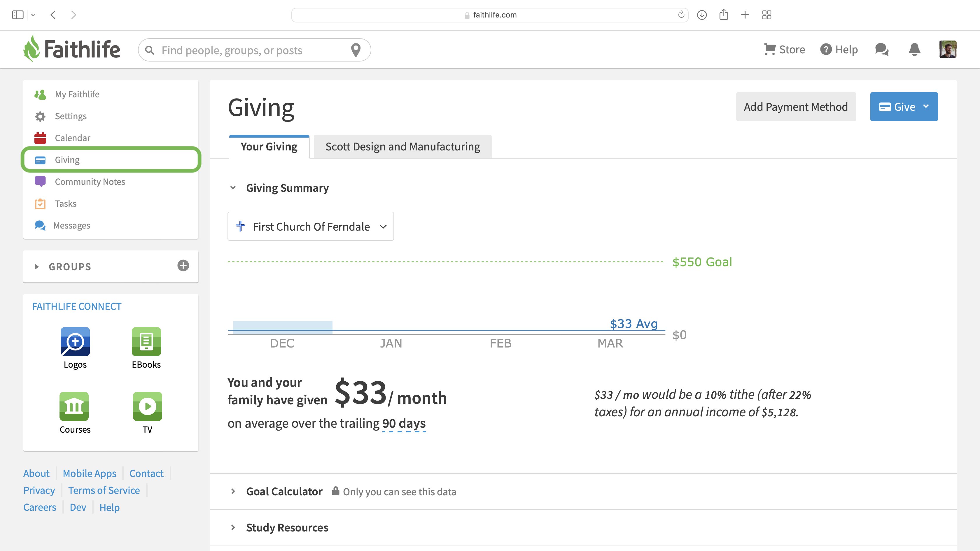Image resolution: width=980 pixels, height=551 pixels.
Task: Open the Safari sidebar options chevron
Action: 33,15
